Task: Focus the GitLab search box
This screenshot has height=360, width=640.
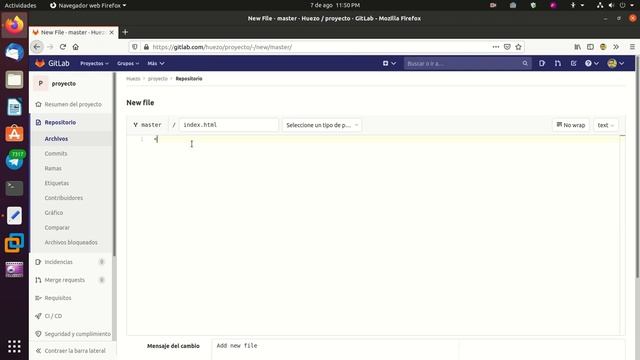Action: pos(468,63)
